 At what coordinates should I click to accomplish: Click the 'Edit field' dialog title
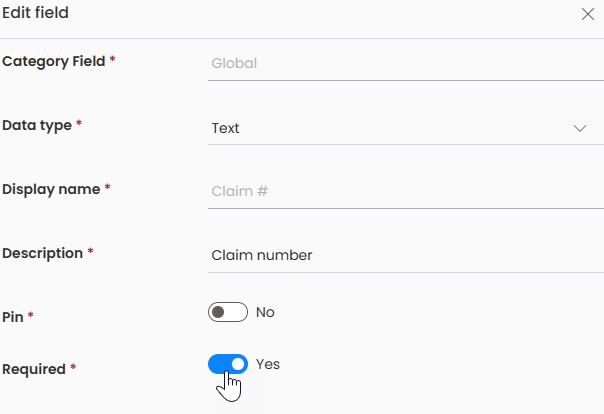pyautogui.click(x=35, y=13)
